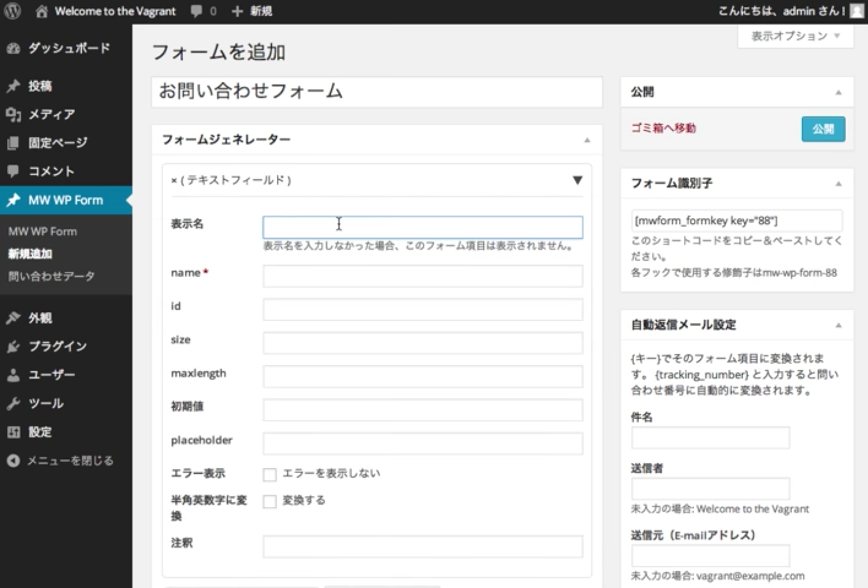This screenshot has height=588, width=868.
Task: Remove field via × テキストフィールド
Action: tap(173, 180)
